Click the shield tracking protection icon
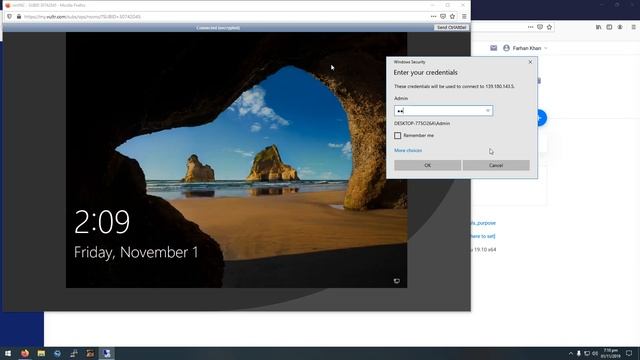The height and width of the screenshot is (360, 640). click(x=9, y=17)
